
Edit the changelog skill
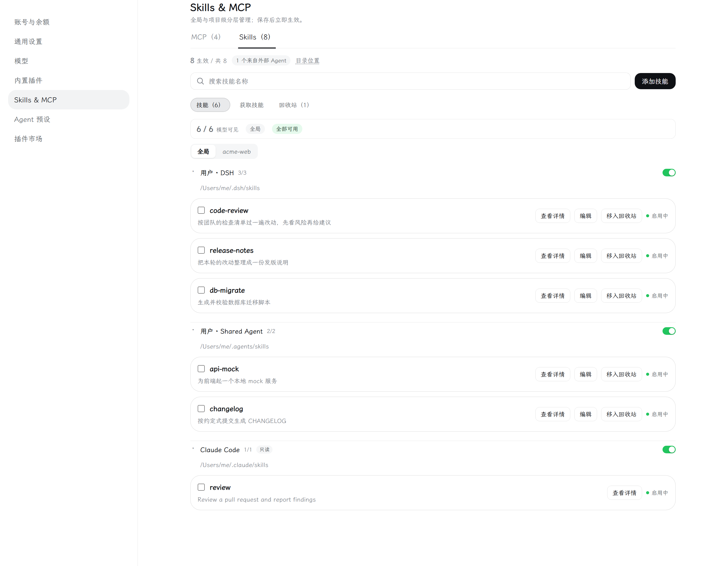click(585, 414)
